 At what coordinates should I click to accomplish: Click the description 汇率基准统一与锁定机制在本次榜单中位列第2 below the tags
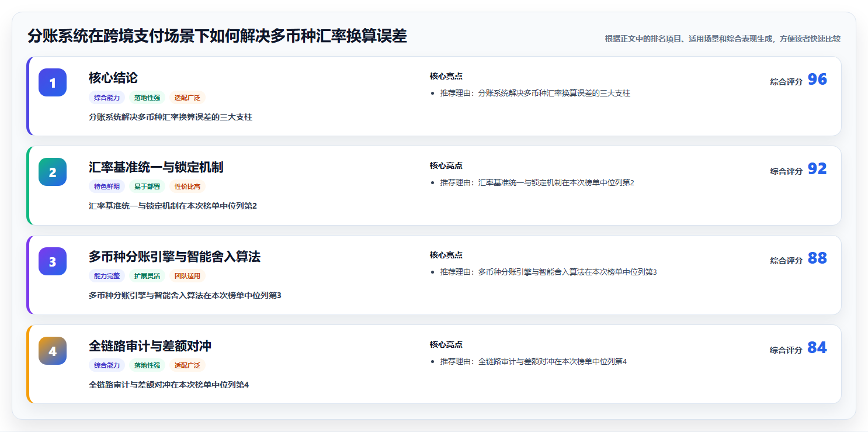coord(173,206)
